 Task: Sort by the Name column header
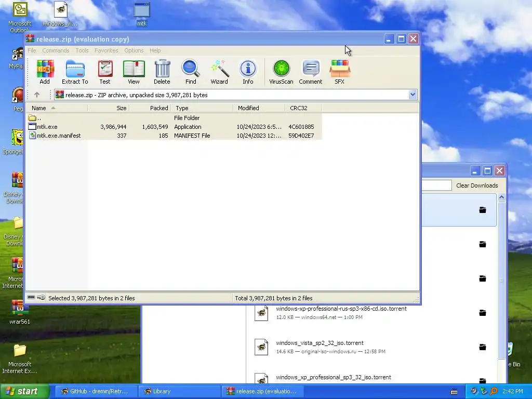tap(57, 108)
